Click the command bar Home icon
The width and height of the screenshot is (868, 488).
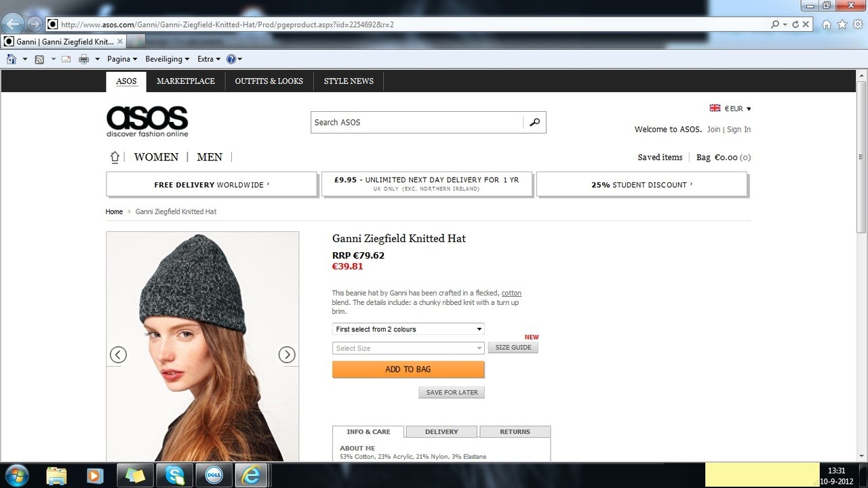tap(12, 59)
